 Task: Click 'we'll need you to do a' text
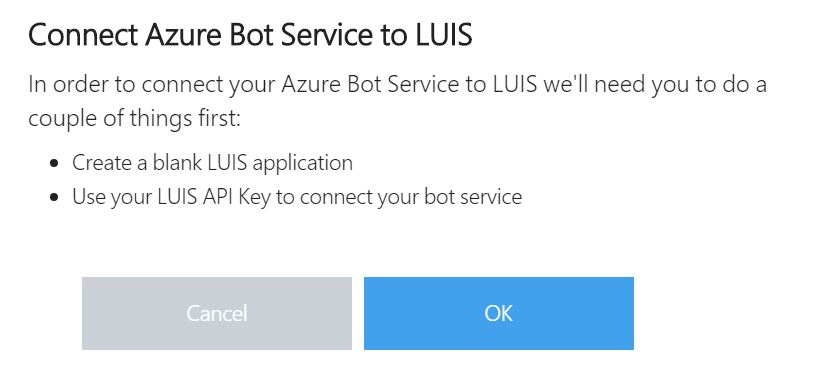pos(655,84)
